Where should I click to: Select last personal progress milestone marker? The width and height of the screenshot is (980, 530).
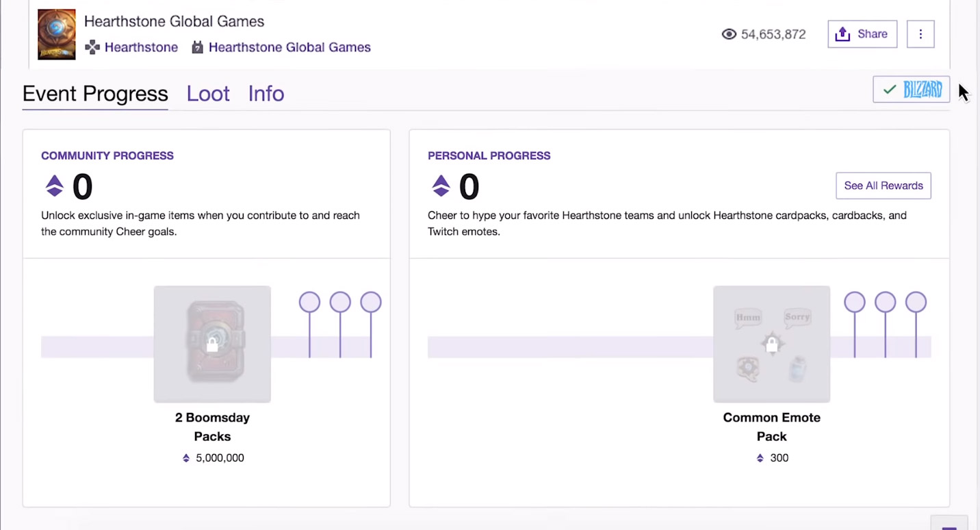pyautogui.click(x=916, y=302)
